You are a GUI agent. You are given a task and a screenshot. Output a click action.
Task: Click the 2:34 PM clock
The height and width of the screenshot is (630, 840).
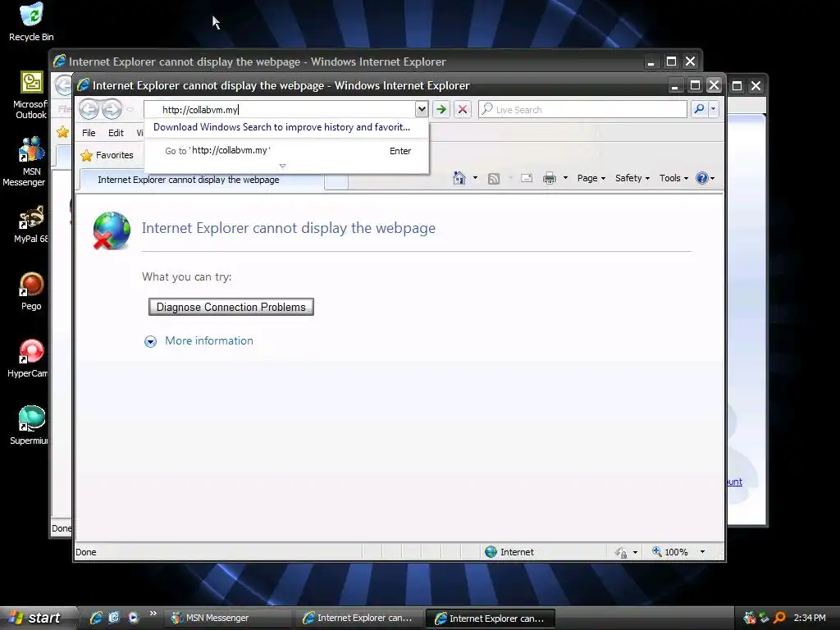coord(810,618)
